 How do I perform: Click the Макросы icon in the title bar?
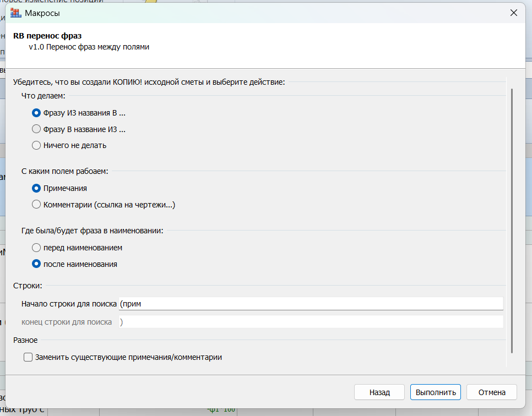tap(16, 13)
